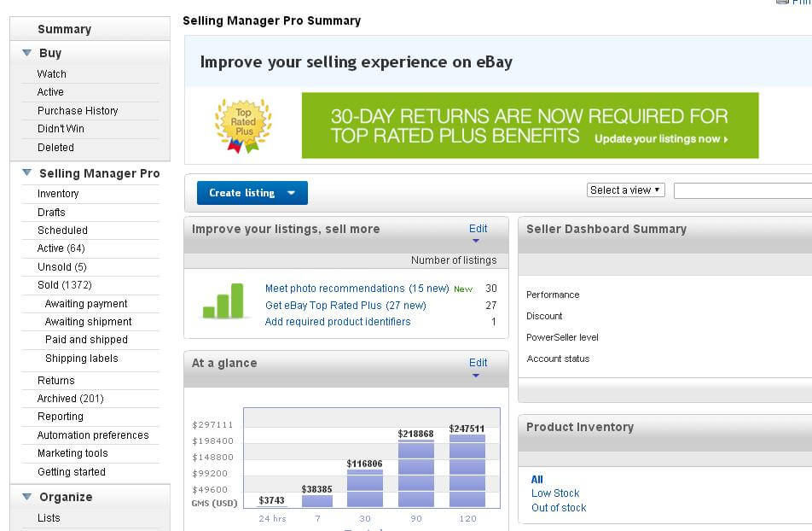Click the 30-day returns green banner
The width and height of the screenshot is (812, 531).
530,125
